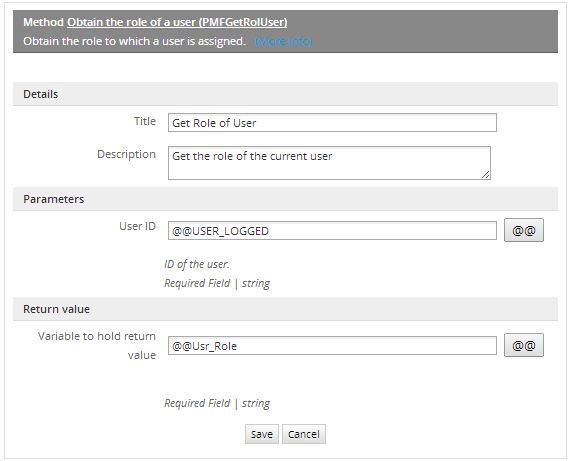This screenshot has width=571, height=461.
Task: Click the User ID field label
Action: coord(137,226)
